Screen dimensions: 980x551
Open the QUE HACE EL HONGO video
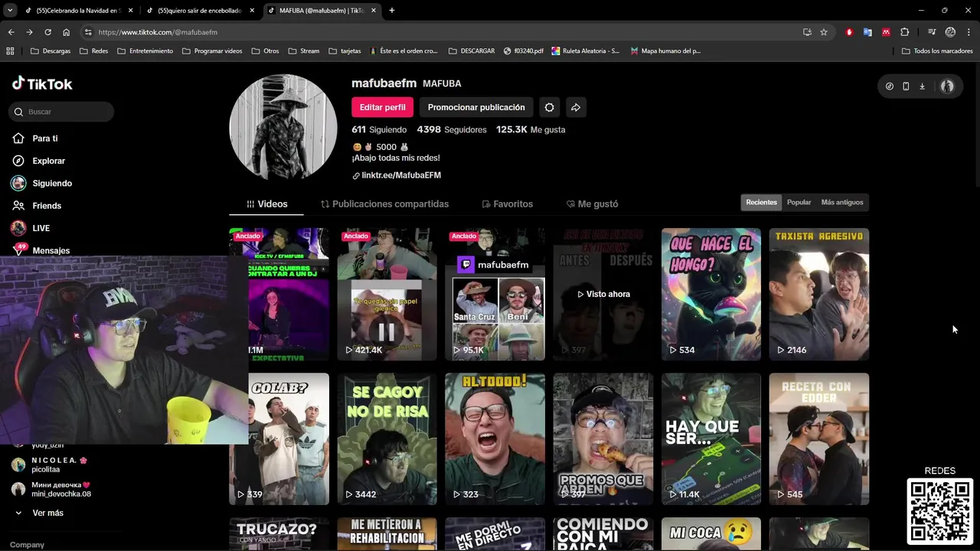coord(711,294)
